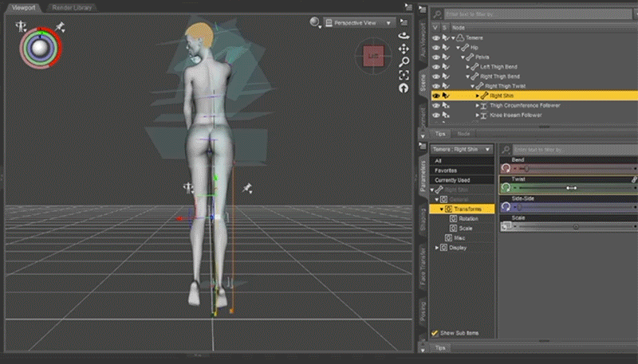Select the Favorites properties filter
Viewport: 638px width, 364px height.
pos(462,170)
